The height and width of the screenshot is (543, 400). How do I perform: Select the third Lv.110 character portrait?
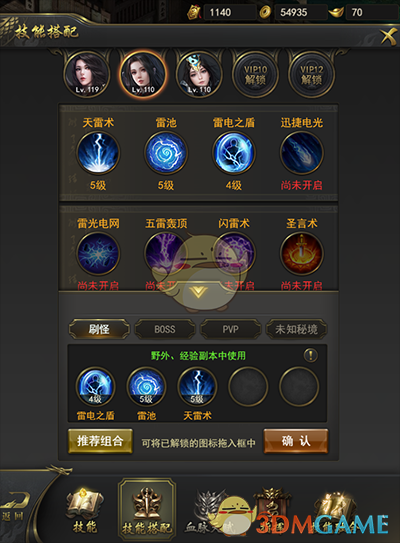click(x=199, y=74)
